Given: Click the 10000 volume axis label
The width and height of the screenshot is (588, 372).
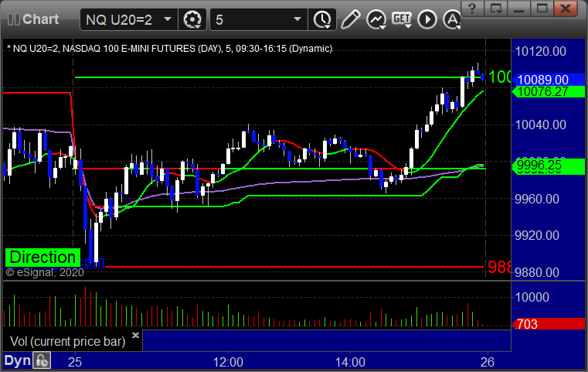Looking at the screenshot, I should tap(532, 297).
